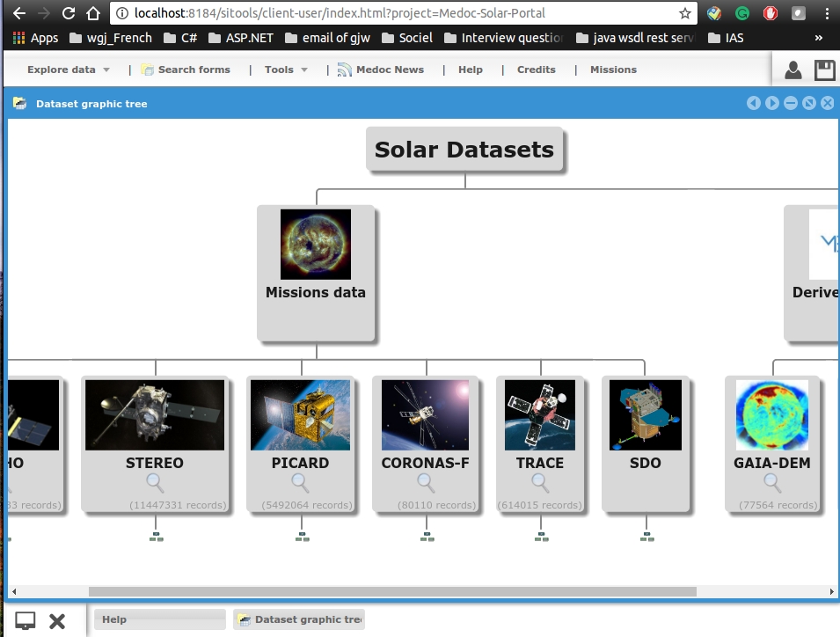Viewport: 840px width, 637px height.
Task: Expand the PICARD child nodes icon
Action: (303, 537)
